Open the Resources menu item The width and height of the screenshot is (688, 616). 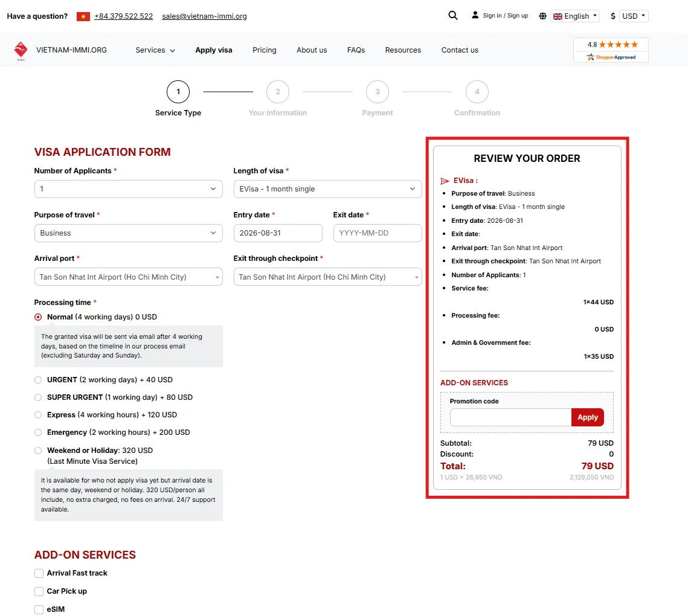point(403,50)
